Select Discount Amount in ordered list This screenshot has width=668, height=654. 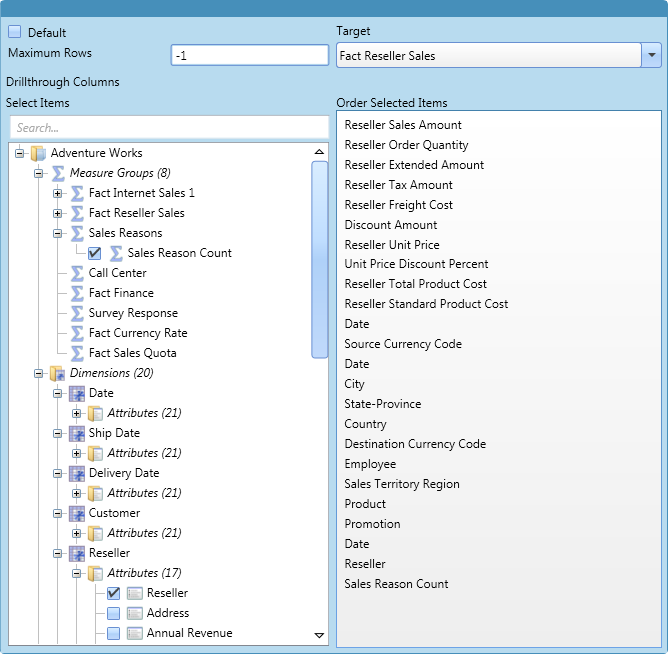click(x=391, y=225)
